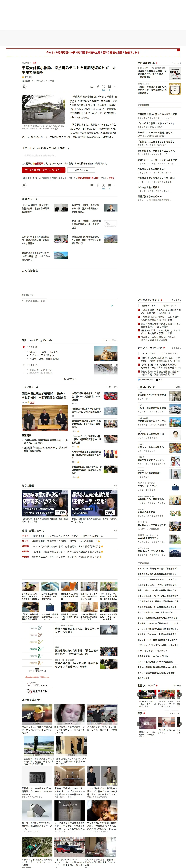Close the red campaign banner
Viewport: 186px width, 868px height.
[x=178, y=50]
